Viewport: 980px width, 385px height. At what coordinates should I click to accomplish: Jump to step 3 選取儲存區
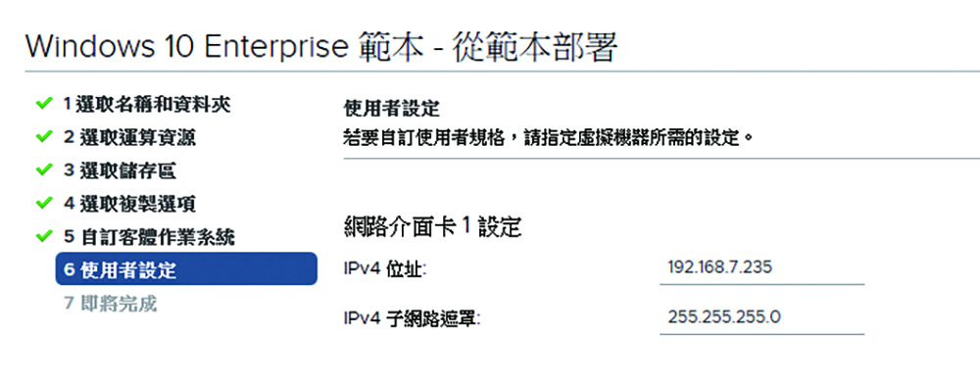click(x=120, y=170)
